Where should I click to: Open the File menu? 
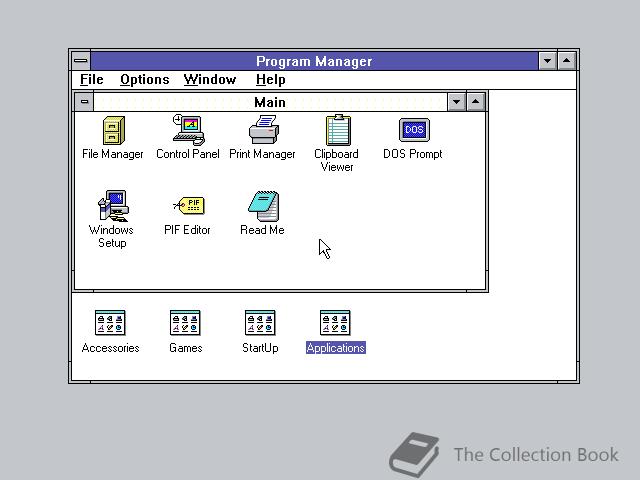click(91, 79)
